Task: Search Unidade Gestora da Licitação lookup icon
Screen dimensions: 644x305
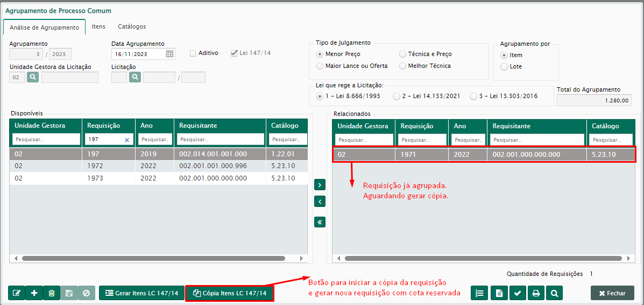Action: click(x=33, y=78)
